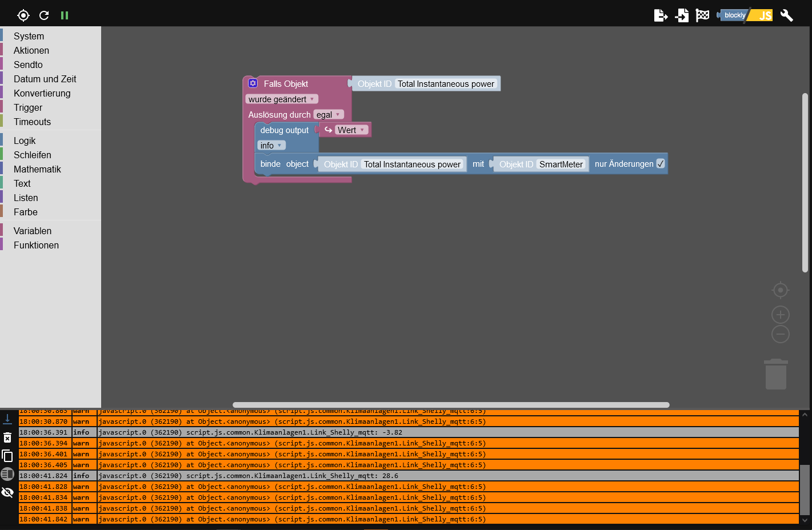Screen dimensions: 812x530
Task: Click the locate script target icon
Action: click(23, 15)
